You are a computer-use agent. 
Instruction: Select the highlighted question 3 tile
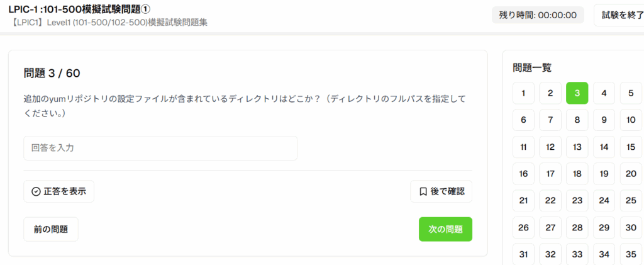click(x=577, y=93)
